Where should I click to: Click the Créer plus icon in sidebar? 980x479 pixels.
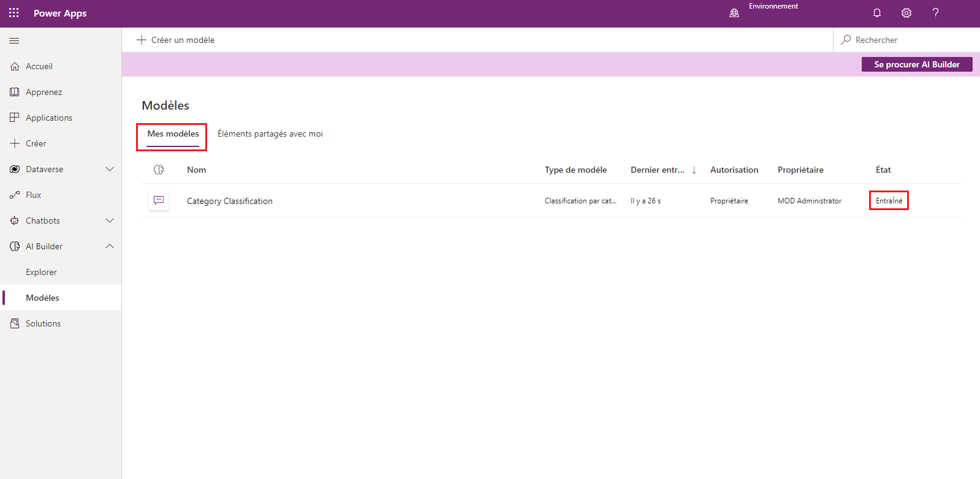(x=15, y=143)
